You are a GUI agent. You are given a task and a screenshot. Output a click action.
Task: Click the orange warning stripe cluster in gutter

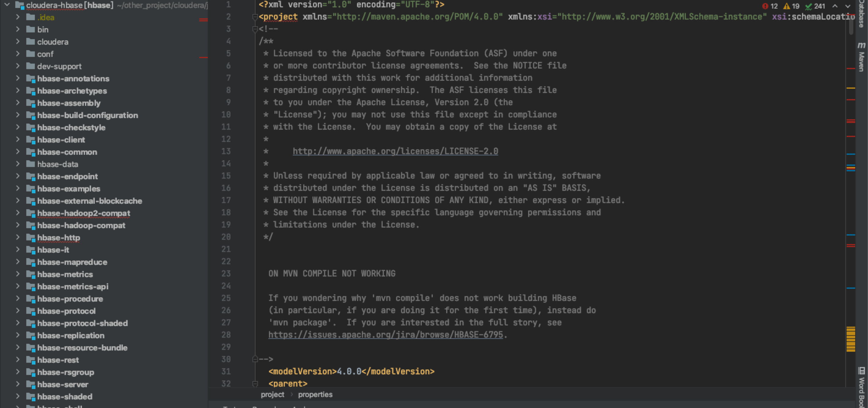coord(851,339)
